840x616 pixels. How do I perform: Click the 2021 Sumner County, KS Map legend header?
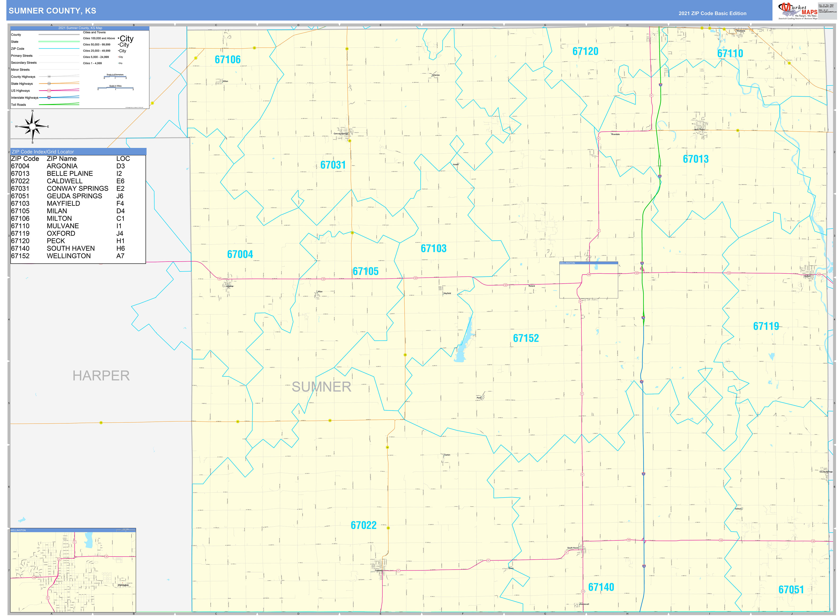80,28
